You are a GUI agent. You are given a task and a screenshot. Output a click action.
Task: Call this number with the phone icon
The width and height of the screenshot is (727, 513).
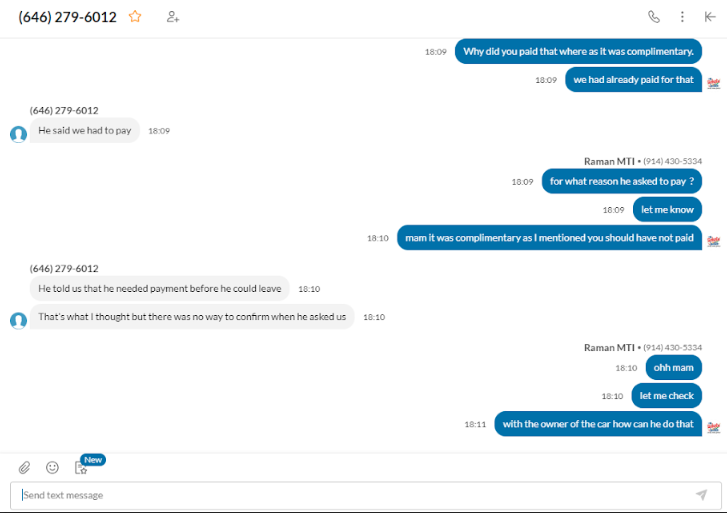(x=654, y=17)
